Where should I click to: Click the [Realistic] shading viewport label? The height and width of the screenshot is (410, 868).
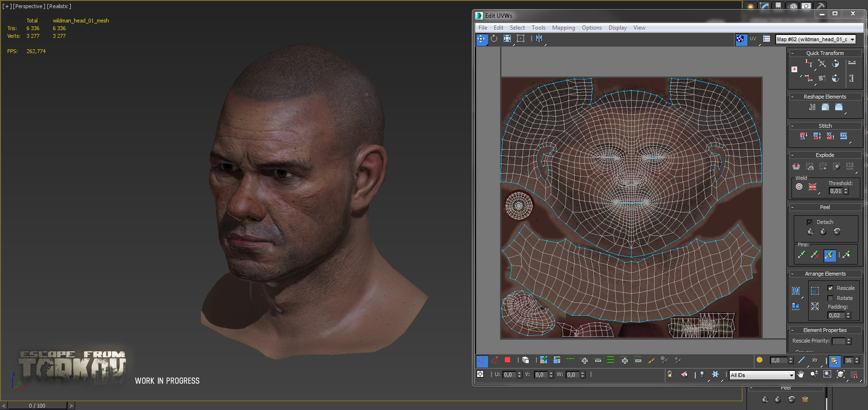[x=59, y=6]
